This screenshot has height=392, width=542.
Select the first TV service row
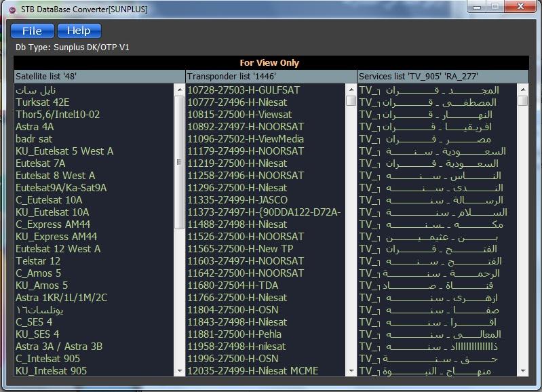click(438, 90)
